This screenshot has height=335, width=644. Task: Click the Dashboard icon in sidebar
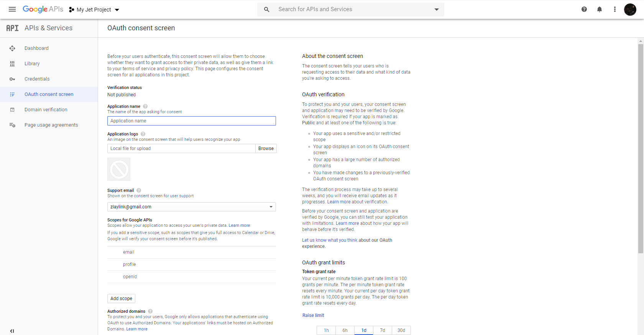12,48
